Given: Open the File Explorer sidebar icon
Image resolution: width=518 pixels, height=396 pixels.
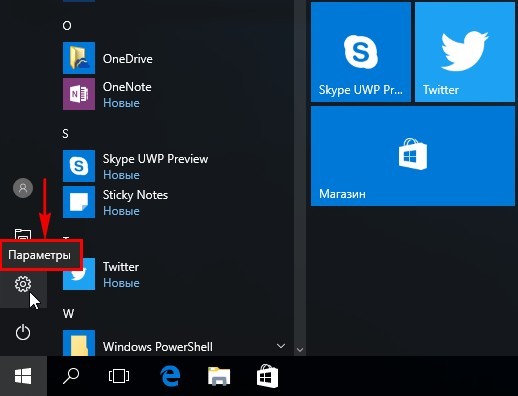Looking at the screenshot, I should point(23,234).
